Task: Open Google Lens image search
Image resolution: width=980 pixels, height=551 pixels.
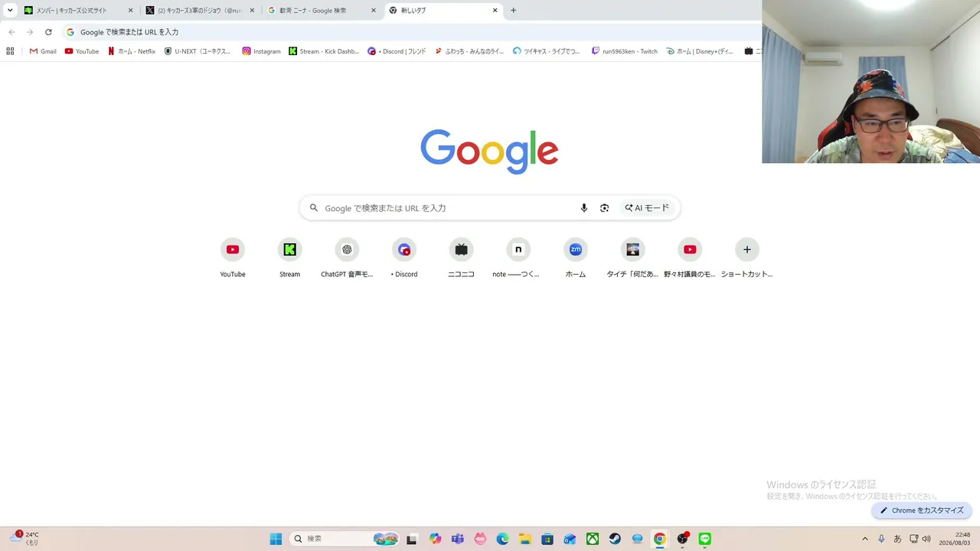Action: [x=605, y=208]
